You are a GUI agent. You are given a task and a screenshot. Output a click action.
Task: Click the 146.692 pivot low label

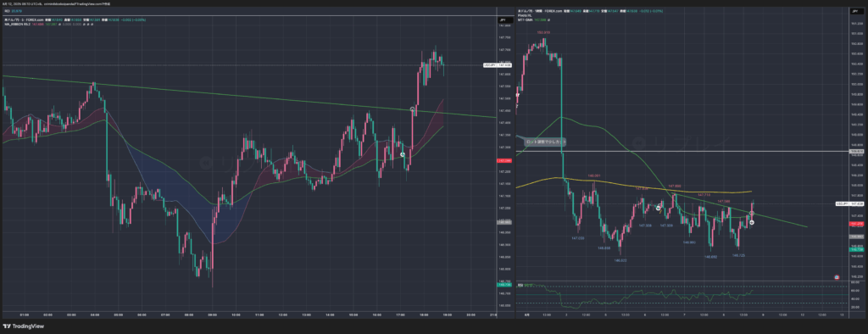(711, 257)
